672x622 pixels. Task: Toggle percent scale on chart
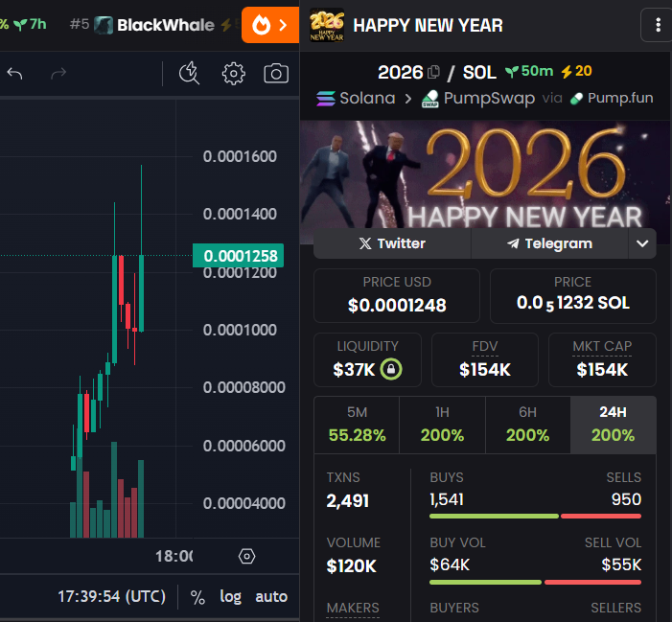click(x=197, y=597)
